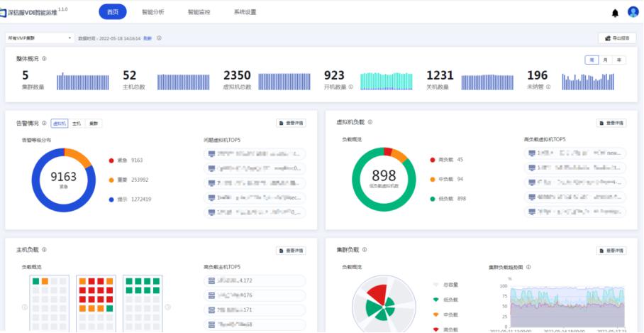
Task: Open the notification bell icon
Action: 615,13
